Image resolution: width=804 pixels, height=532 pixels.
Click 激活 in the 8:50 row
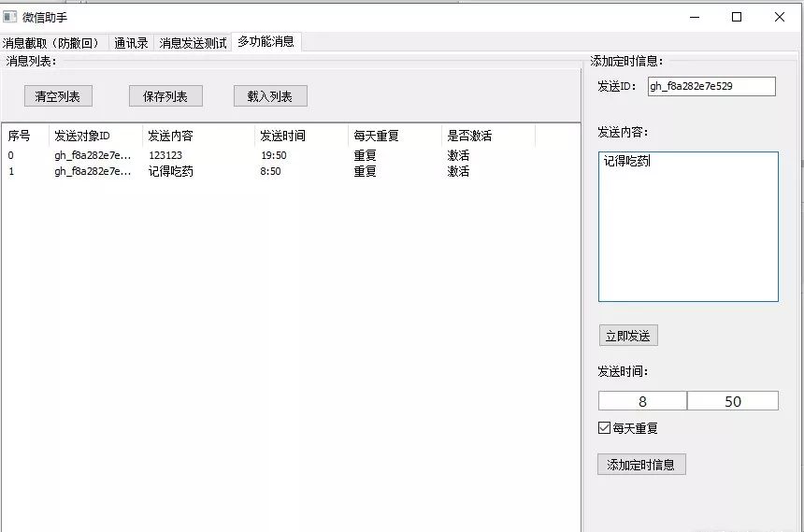[458, 171]
